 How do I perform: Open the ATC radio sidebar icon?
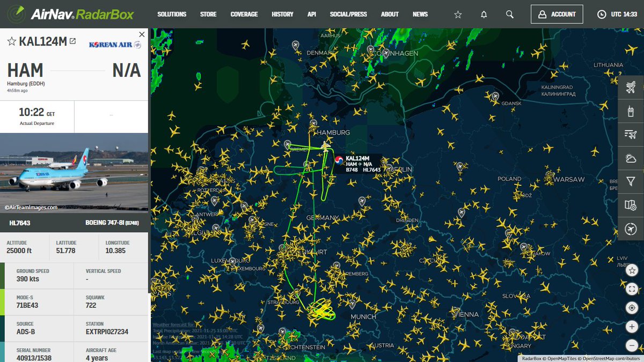tap(631, 112)
